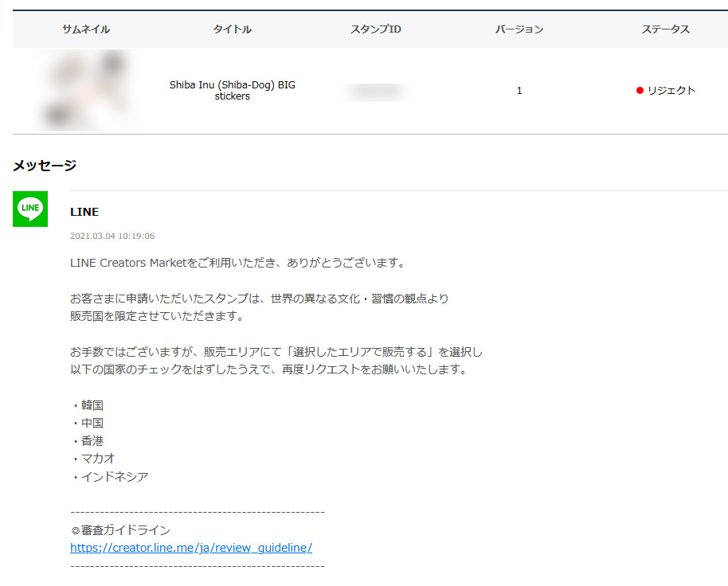Image resolution: width=728 pixels, height=586 pixels.
Task: Click the ・インドネシア list entry
Action: click(x=110, y=476)
